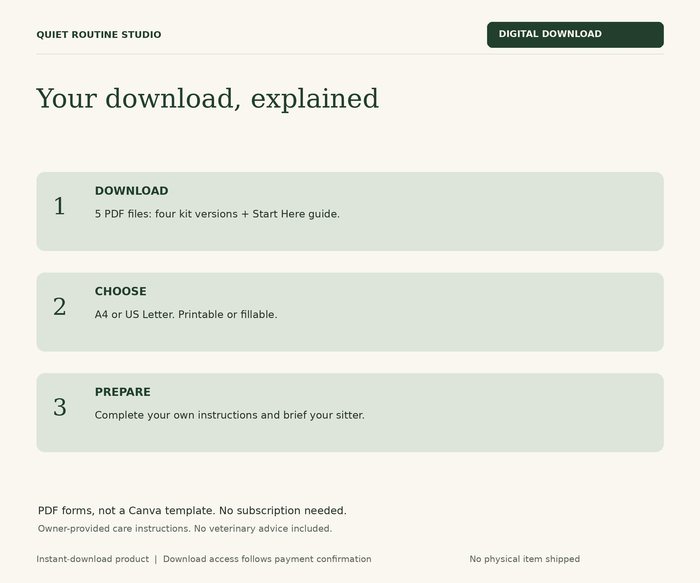The width and height of the screenshot is (700, 583).
Task: Click 'Complete your own instructions and brief your sitter.'
Action: (x=229, y=415)
